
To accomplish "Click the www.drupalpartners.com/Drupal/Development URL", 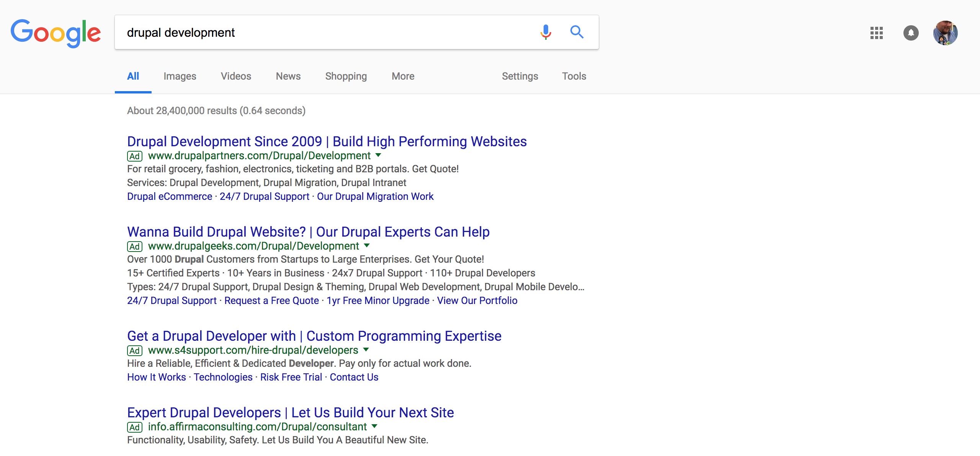I will [x=259, y=156].
